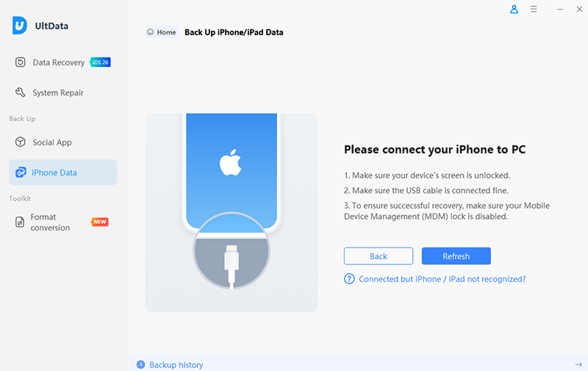Screen dimensions: 588x371
Task: Open the Backup history link
Action: pos(176,364)
